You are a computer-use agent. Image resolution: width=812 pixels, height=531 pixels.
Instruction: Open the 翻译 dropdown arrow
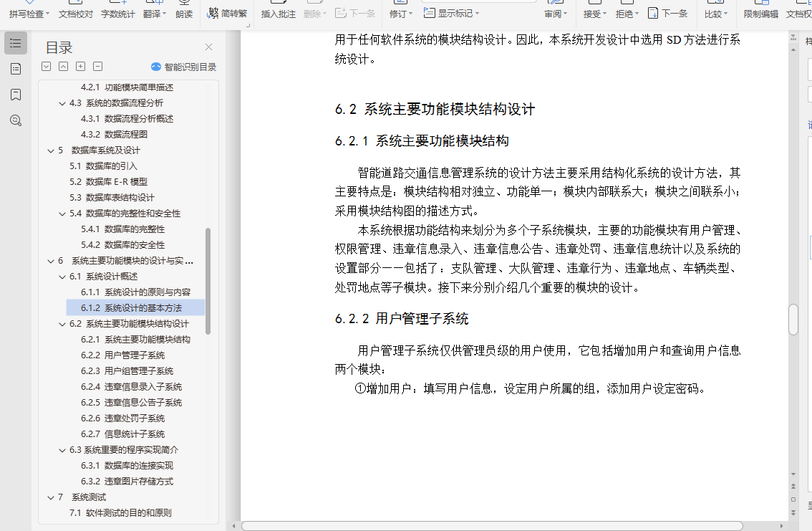pos(164,14)
